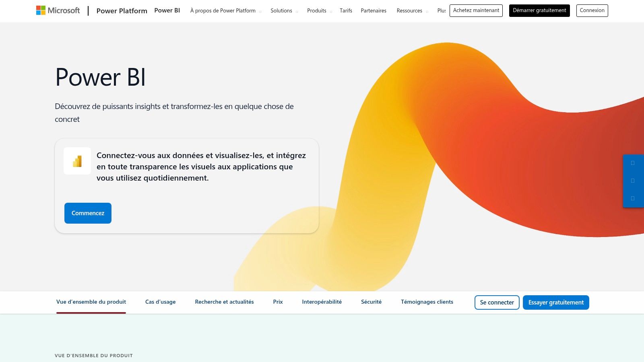Click the Microsoft logo
Screen dimensions: 644x362
(x=59, y=10)
